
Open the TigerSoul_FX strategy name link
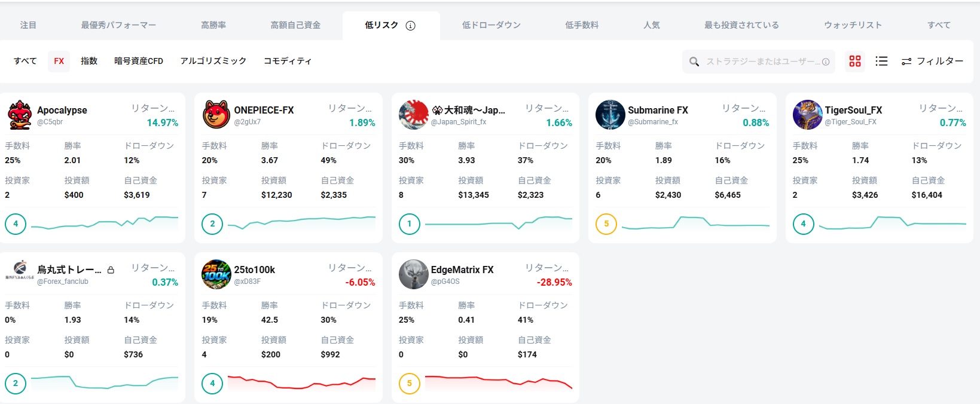tap(853, 110)
